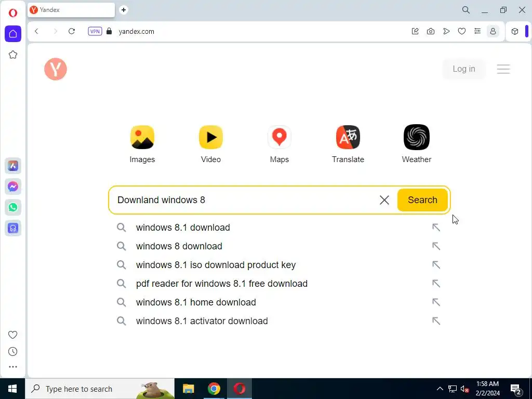Open Yandex Video
This screenshot has height=399, width=532.
(x=211, y=144)
